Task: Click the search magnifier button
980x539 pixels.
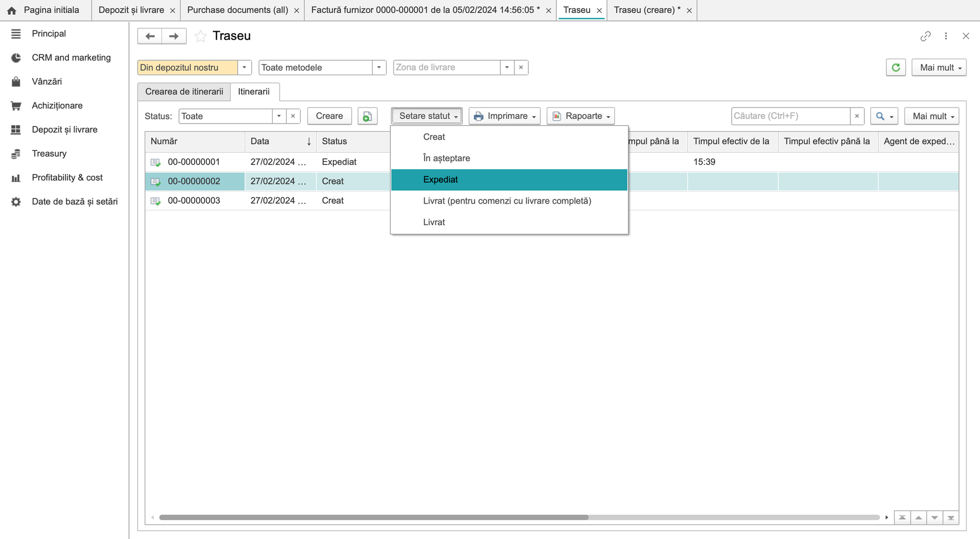Action: [884, 116]
